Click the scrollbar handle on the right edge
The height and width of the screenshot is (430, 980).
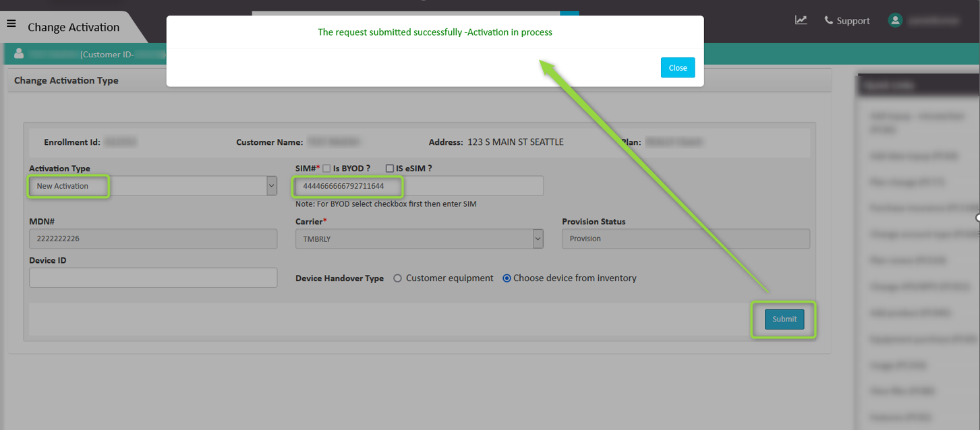977,217
